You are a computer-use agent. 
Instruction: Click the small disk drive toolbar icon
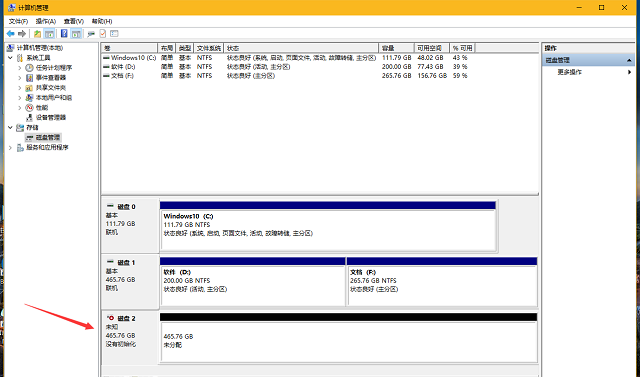coord(91,33)
